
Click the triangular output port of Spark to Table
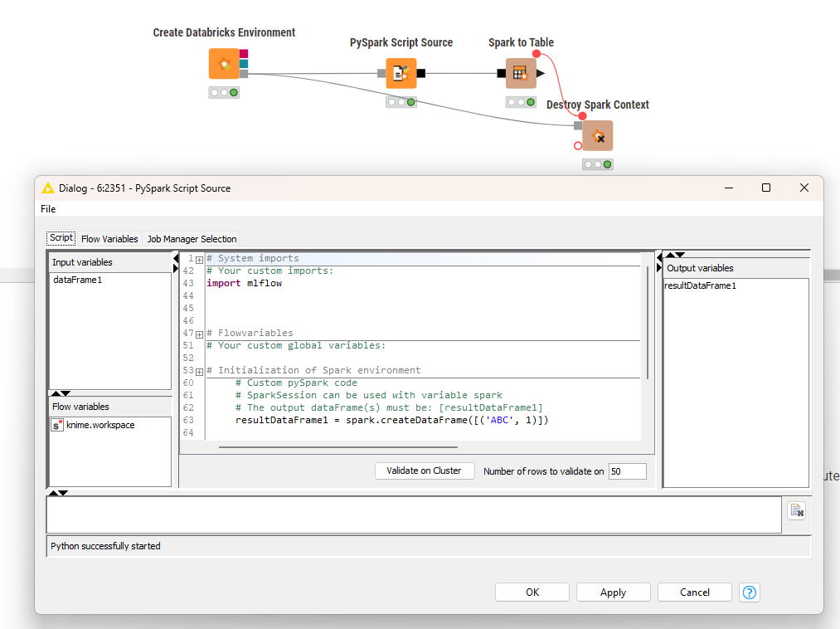click(x=541, y=74)
